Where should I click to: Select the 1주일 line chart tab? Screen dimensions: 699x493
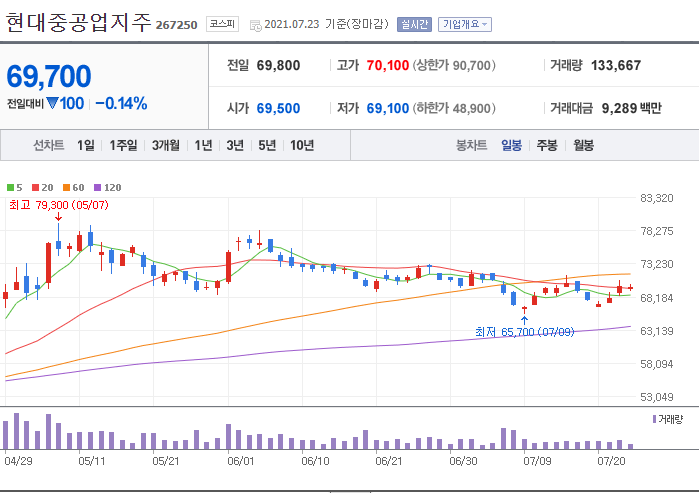123,145
